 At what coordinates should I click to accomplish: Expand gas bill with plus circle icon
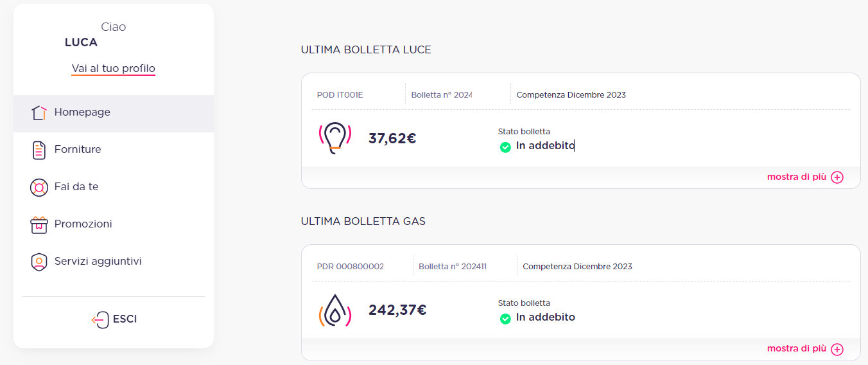(837, 349)
